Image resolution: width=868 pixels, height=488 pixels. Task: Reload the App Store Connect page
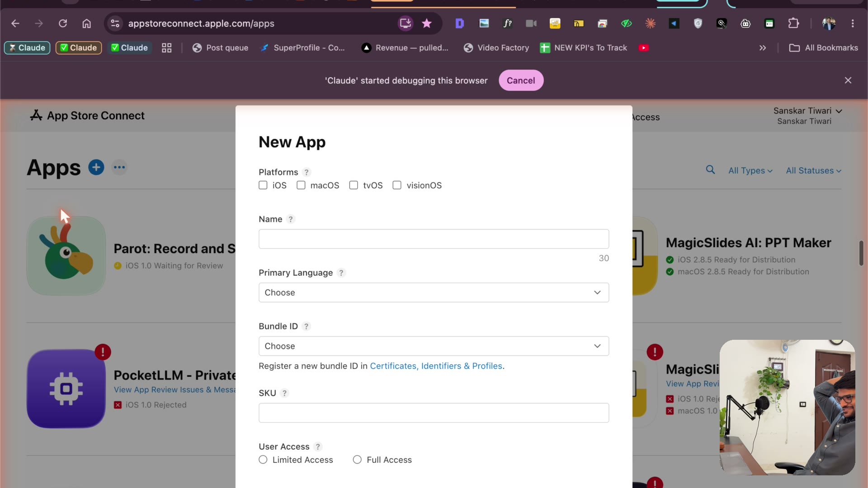pos(63,23)
